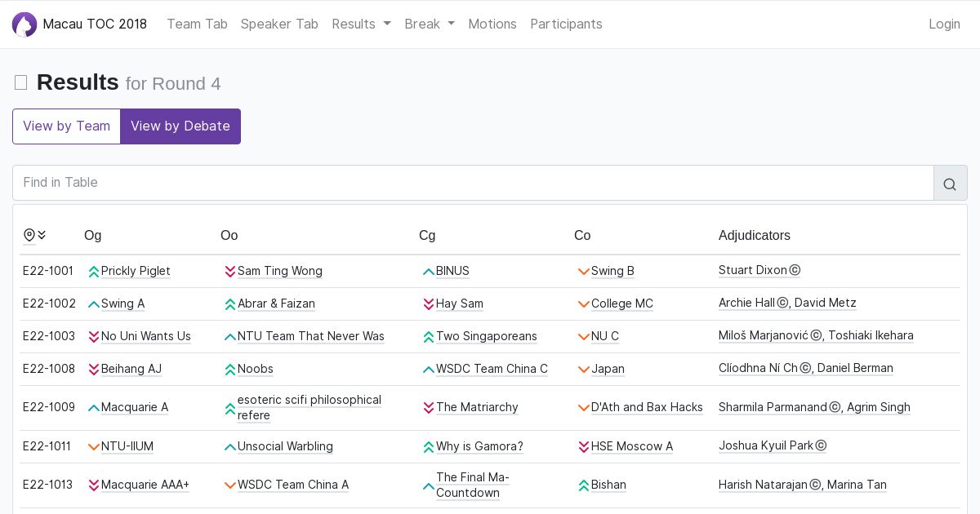This screenshot has width=980, height=514.
Task: Toggle the checkbox beside the Results heading
Action: point(21,82)
